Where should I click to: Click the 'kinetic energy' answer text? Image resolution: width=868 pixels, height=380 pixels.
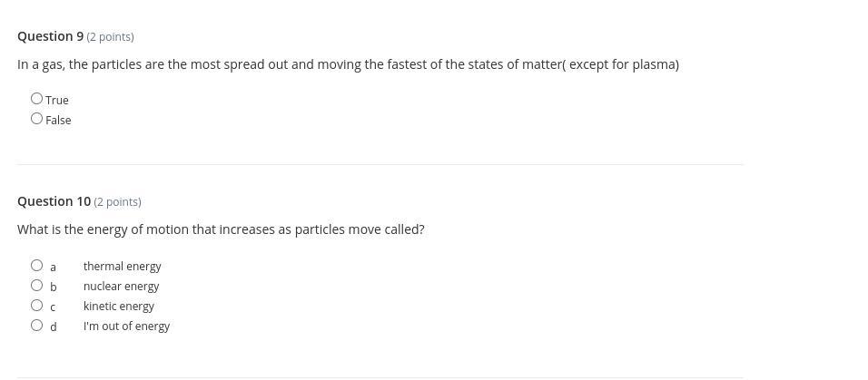[118, 307]
